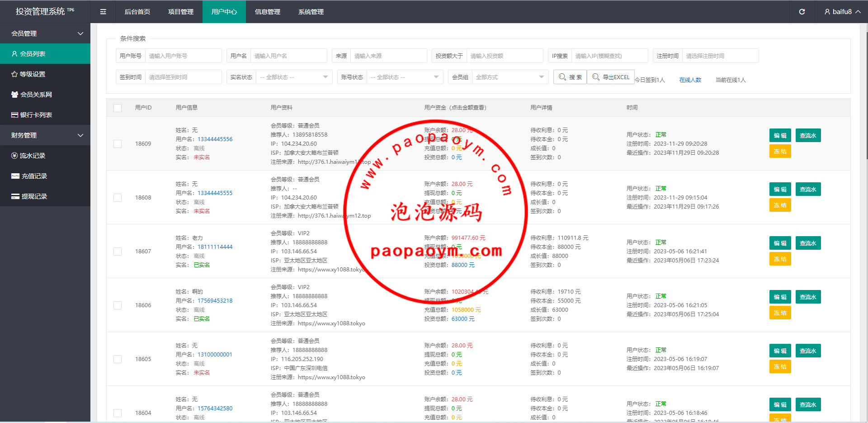The image size is (868, 423).
Task: Click investment total 88000 元 for user 18607
Action: click(x=463, y=265)
